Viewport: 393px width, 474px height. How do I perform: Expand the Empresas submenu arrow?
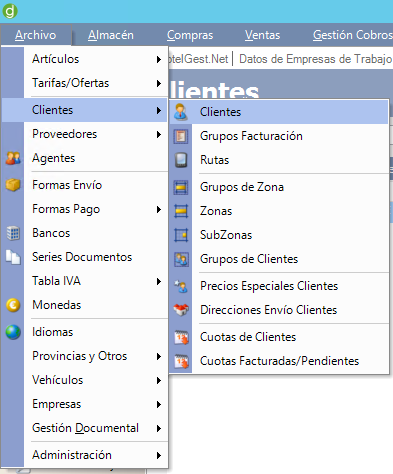pos(159,404)
